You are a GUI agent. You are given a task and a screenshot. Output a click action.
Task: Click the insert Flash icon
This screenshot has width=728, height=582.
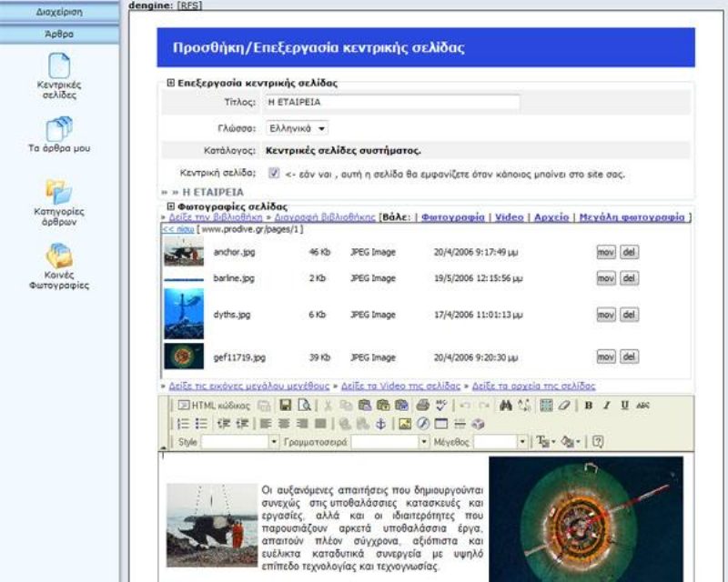tap(423, 423)
